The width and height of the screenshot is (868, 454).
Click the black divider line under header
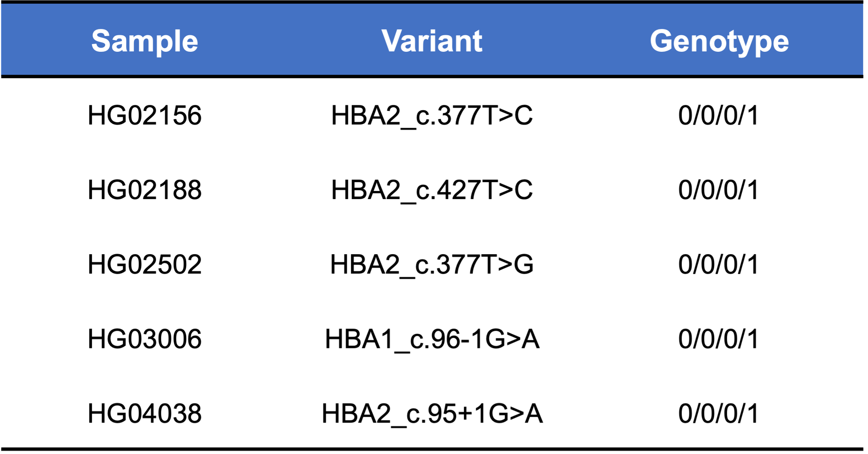(x=432, y=76)
